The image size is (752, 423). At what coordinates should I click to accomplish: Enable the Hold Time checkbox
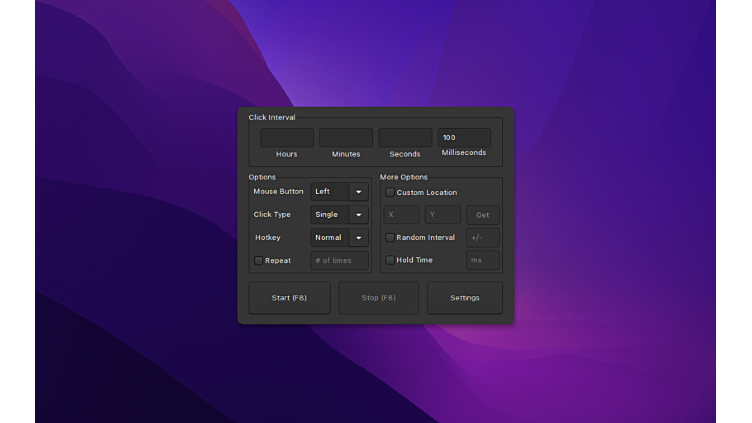(x=390, y=260)
